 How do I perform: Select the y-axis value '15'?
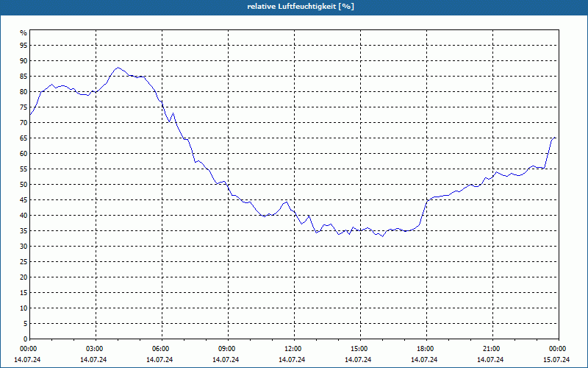point(24,292)
